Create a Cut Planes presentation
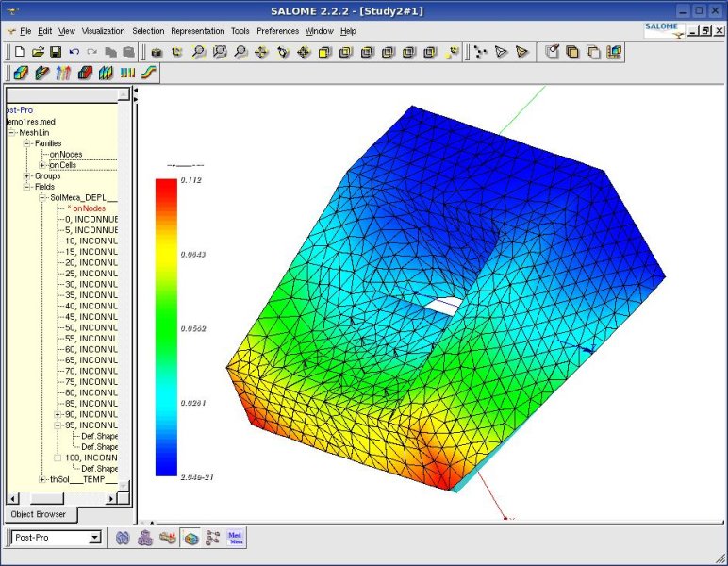Screen dimensions: 728x566 click(106, 73)
